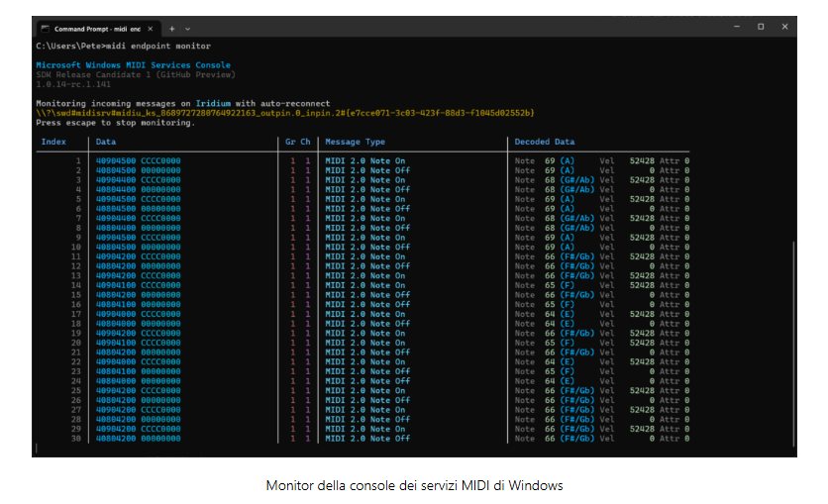
Task: Click the image caption 'Monitor della console'
Action: pos(415,485)
